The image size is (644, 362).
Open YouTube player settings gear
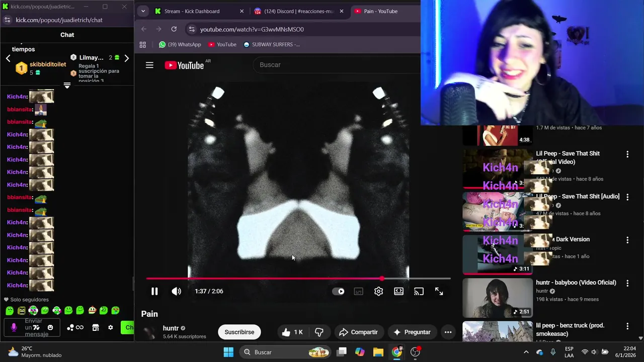pyautogui.click(x=378, y=291)
